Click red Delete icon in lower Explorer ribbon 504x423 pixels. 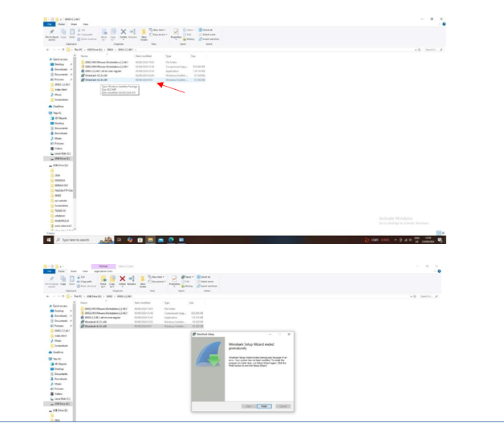[x=122, y=279]
